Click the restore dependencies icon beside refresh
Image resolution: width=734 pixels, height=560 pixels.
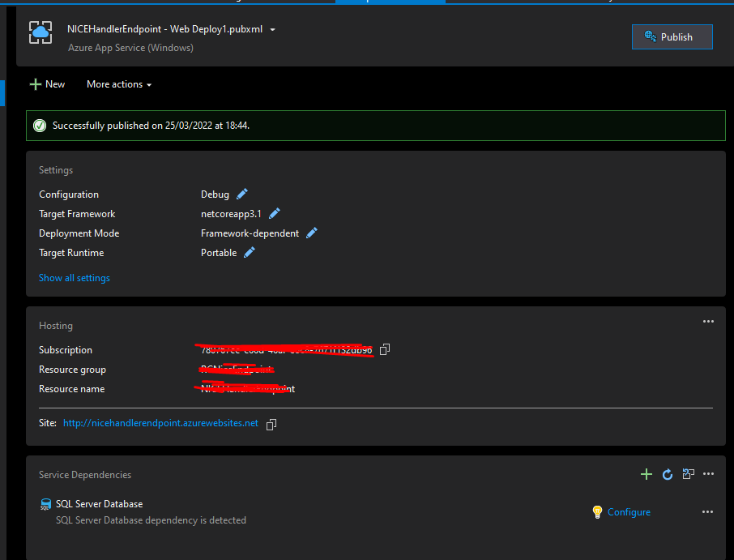tap(688, 474)
